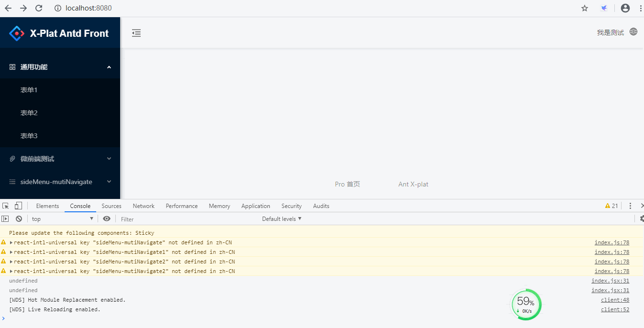Click the browser reload icon

tap(39, 8)
